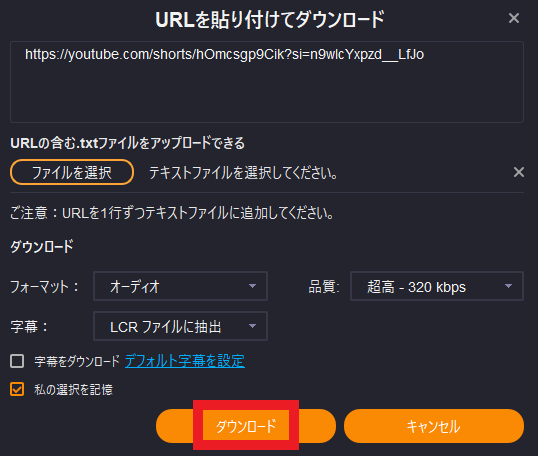Click the empty area below the URL line
Screen dimensions: 538x456
click(x=267, y=93)
